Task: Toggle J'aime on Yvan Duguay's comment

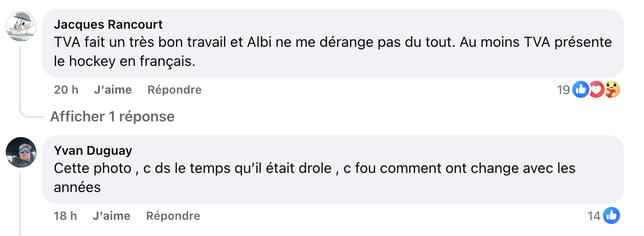Action: click(x=112, y=216)
